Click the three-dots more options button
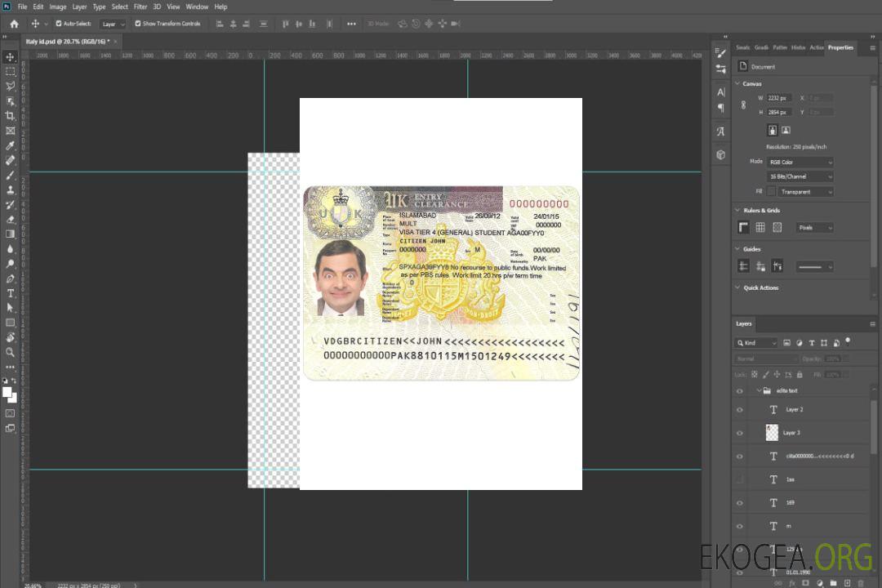Image resolution: width=882 pixels, height=588 pixels. coord(351,24)
